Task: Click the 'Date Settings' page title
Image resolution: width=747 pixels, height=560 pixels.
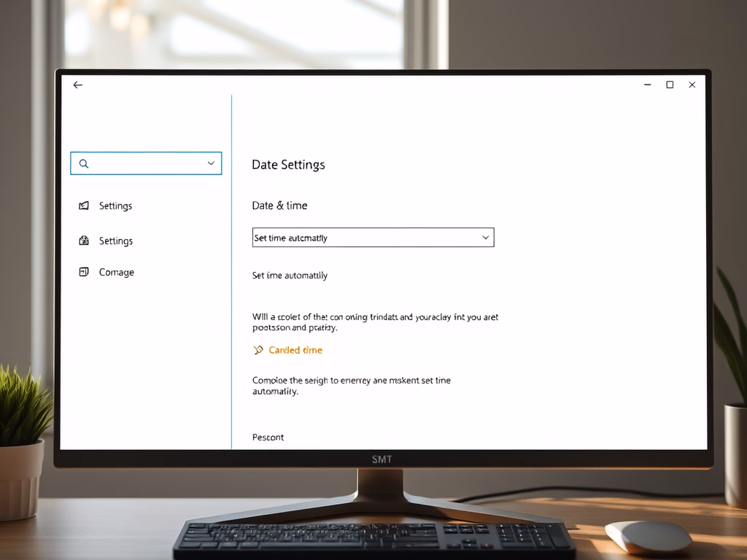Action: click(288, 165)
